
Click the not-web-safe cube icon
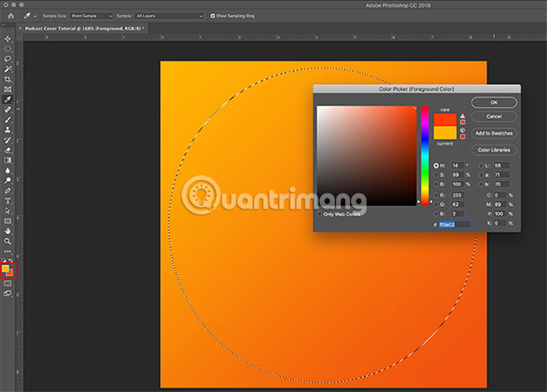(463, 130)
